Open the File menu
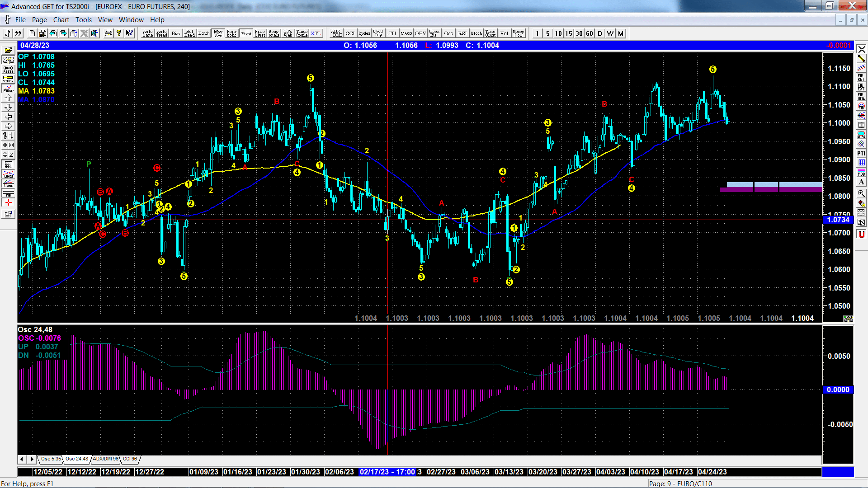Screen dimensions: 868x488 20,19
